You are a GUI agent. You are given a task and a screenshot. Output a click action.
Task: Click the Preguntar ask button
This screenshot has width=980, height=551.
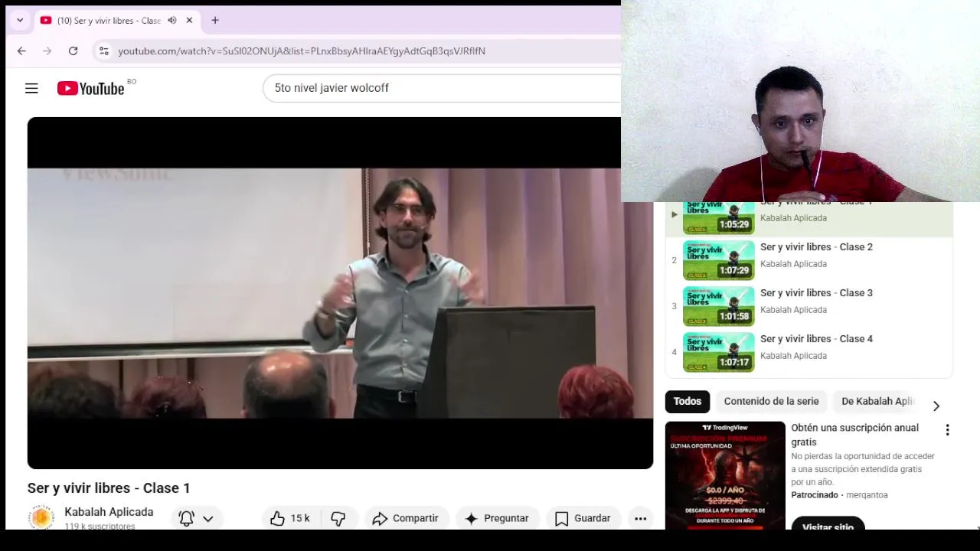click(496, 518)
